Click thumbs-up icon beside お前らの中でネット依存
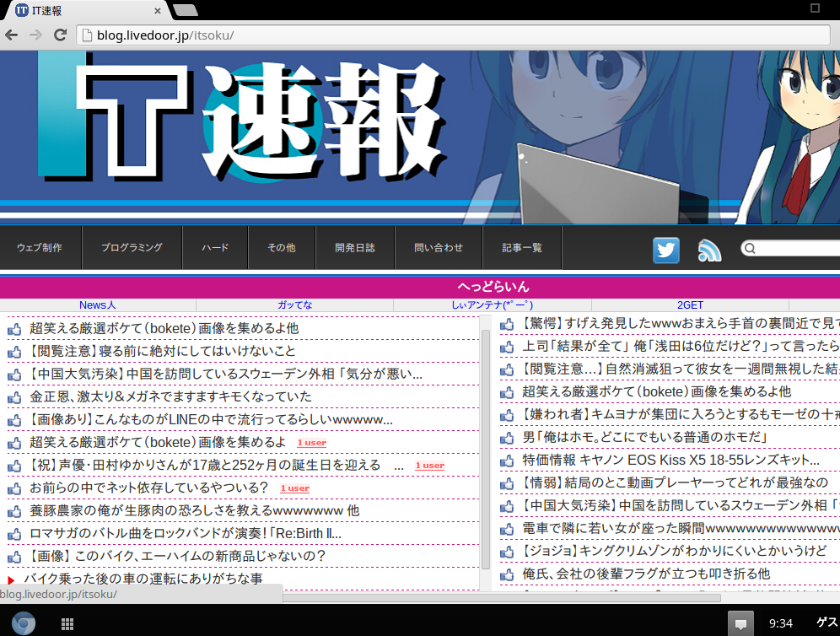 pyautogui.click(x=14, y=488)
